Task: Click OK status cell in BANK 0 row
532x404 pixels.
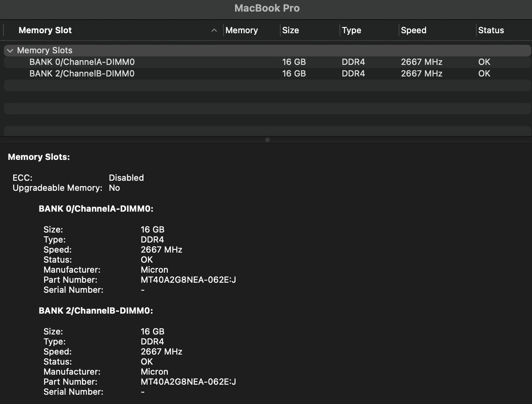Action: click(484, 62)
